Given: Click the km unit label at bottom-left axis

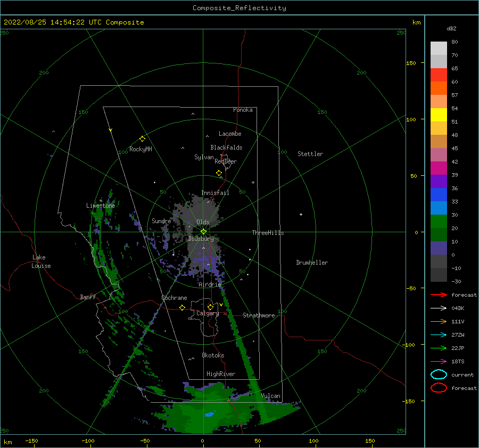Looking at the screenshot, I should pos(8,442).
